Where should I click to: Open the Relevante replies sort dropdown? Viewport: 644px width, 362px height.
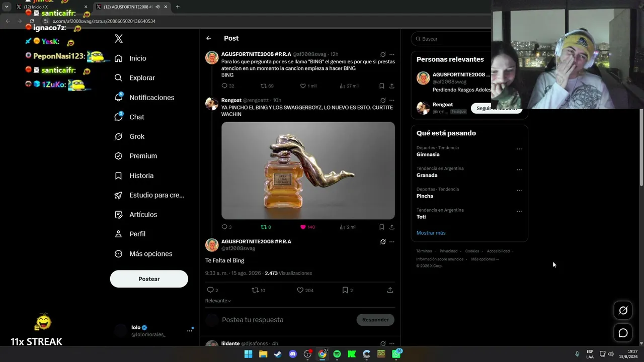pos(218,301)
